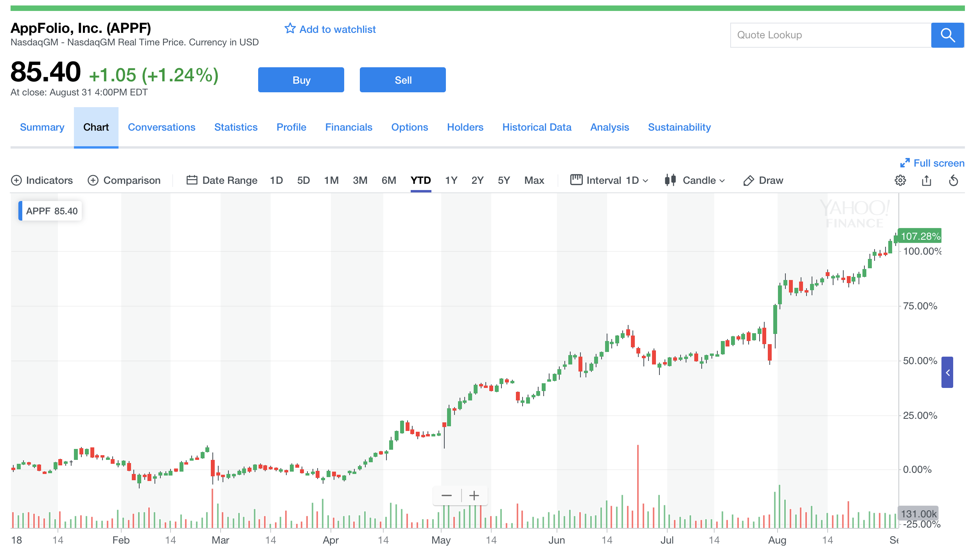Click the Sell button
970x560 pixels.
point(403,80)
